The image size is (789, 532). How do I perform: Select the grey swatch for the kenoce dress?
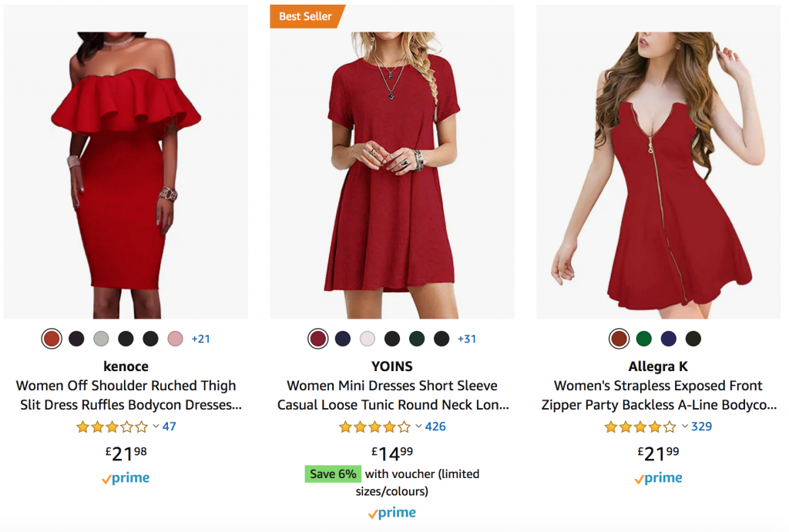point(101,339)
